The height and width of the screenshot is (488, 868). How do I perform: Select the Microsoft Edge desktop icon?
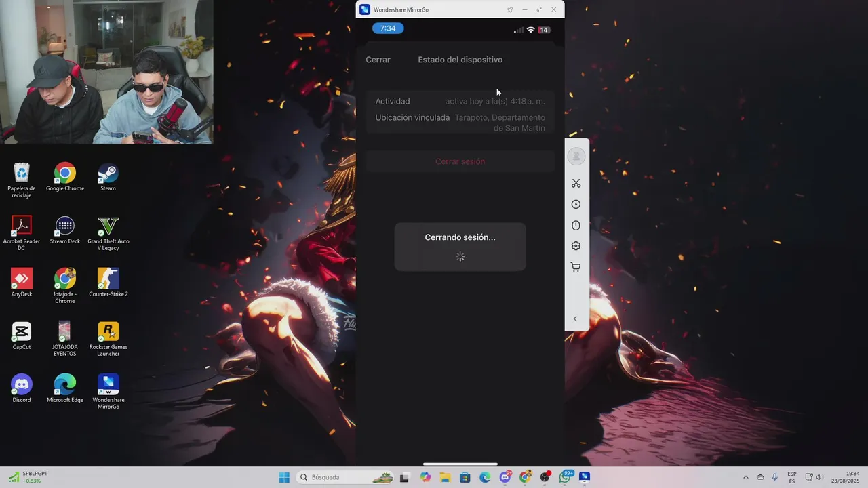pos(65,388)
